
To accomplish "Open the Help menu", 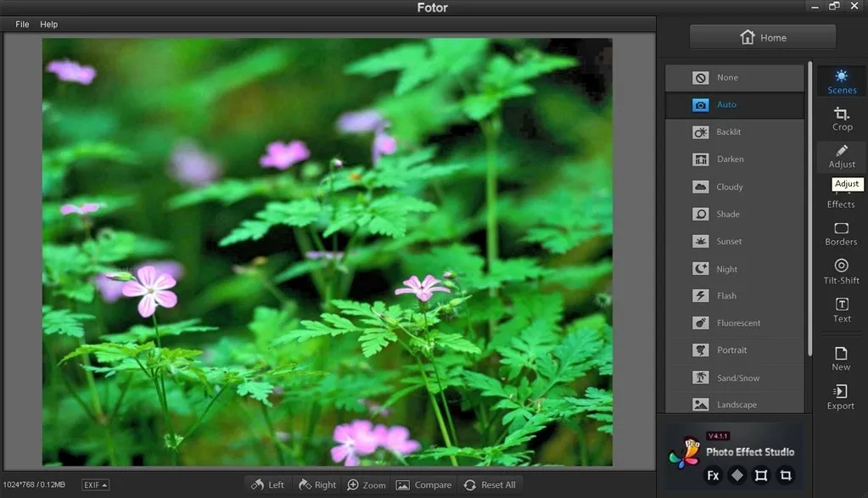I will [48, 25].
